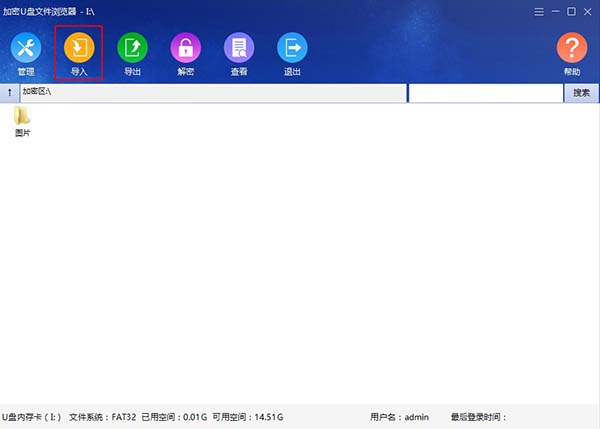Click the 最后登录时间 status text
The image size is (600, 429).
(x=479, y=417)
